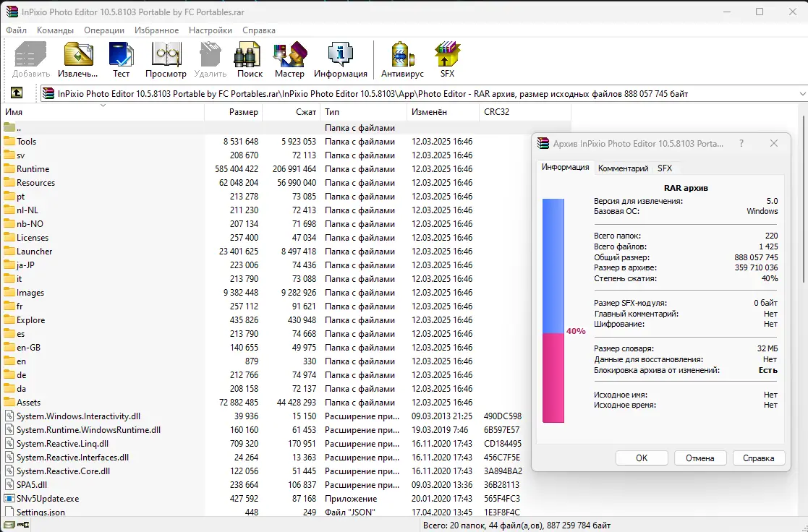Click the 585 404 422 size value
Image resolution: width=808 pixels, height=532 pixels.
click(x=237, y=169)
